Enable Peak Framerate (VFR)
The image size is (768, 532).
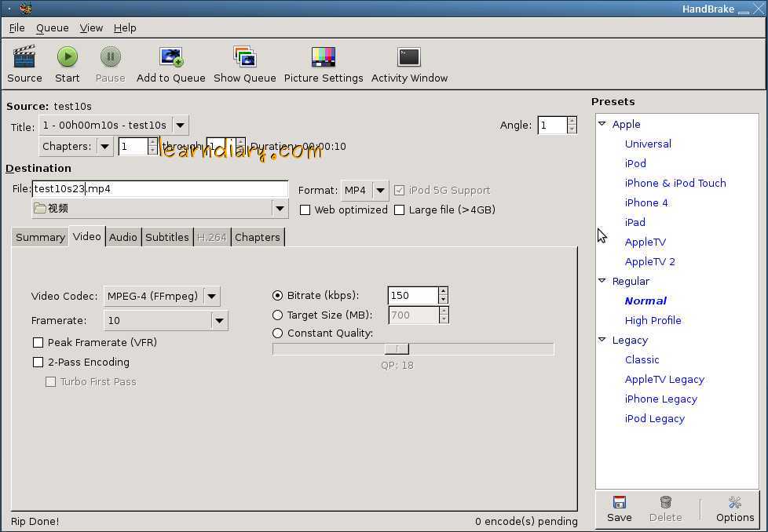coord(38,343)
